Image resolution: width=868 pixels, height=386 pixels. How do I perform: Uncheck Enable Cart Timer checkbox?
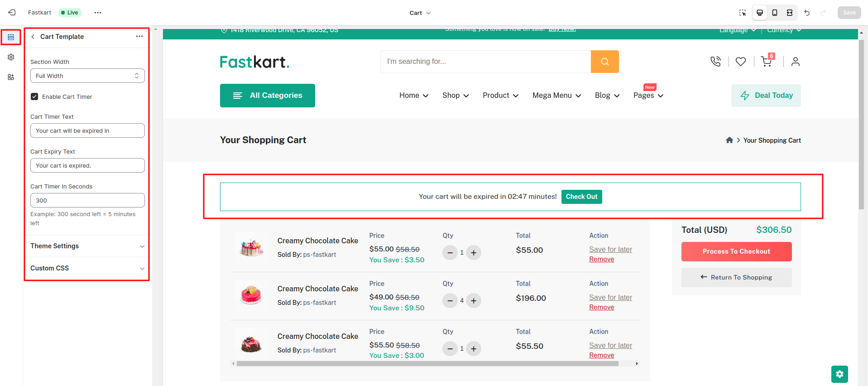pyautogui.click(x=34, y=96)
